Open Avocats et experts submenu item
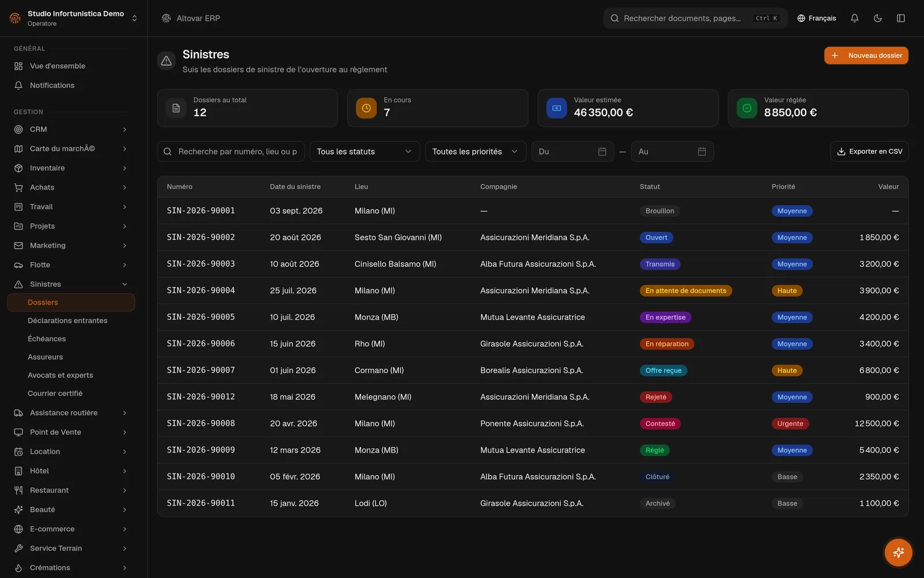The height and width of the screenshot is (578, 924). coord(60,375)
